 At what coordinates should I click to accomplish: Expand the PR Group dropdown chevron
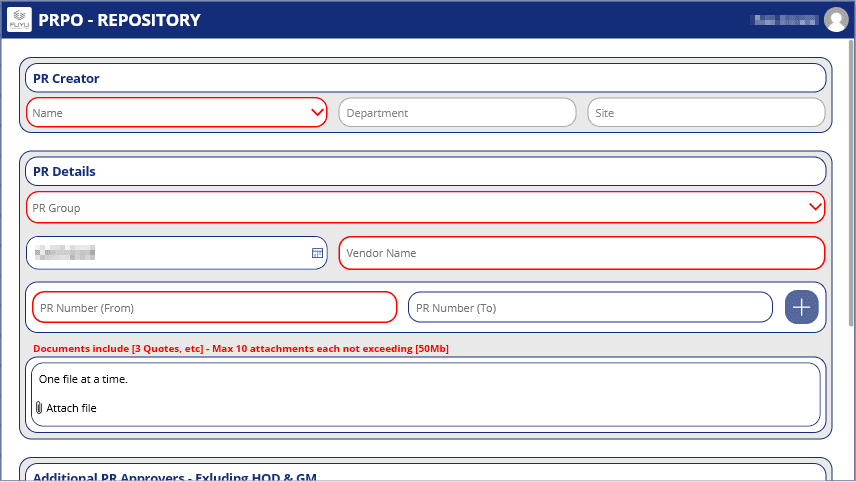(816, 208)
